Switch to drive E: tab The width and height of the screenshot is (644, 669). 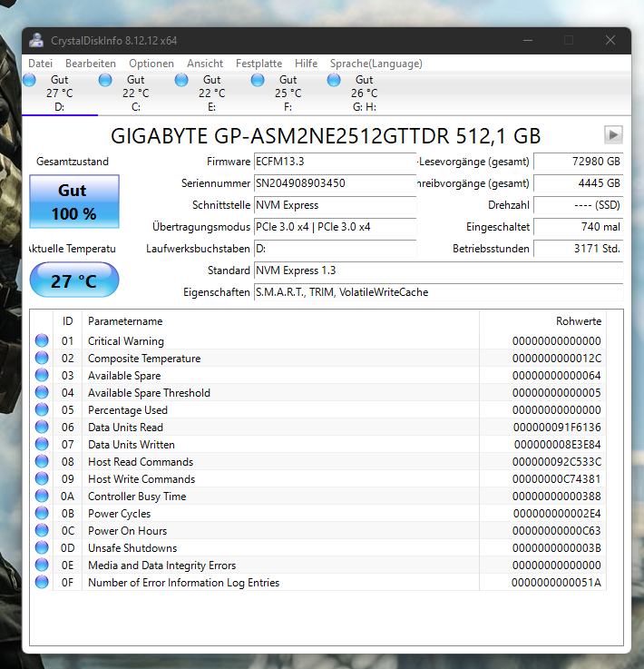pyautogui.click(x=212, y=93)
